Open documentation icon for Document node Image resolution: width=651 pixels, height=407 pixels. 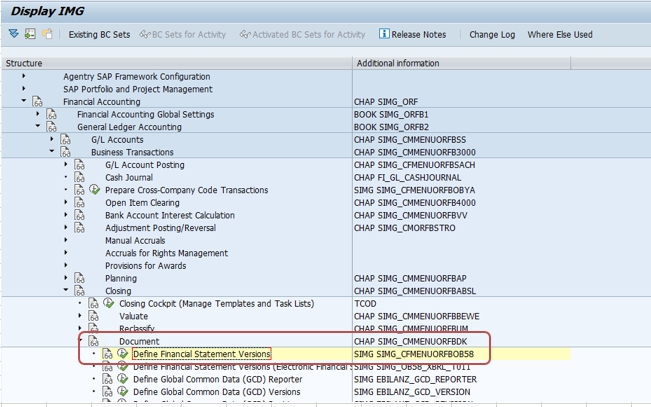click(93, 341)
